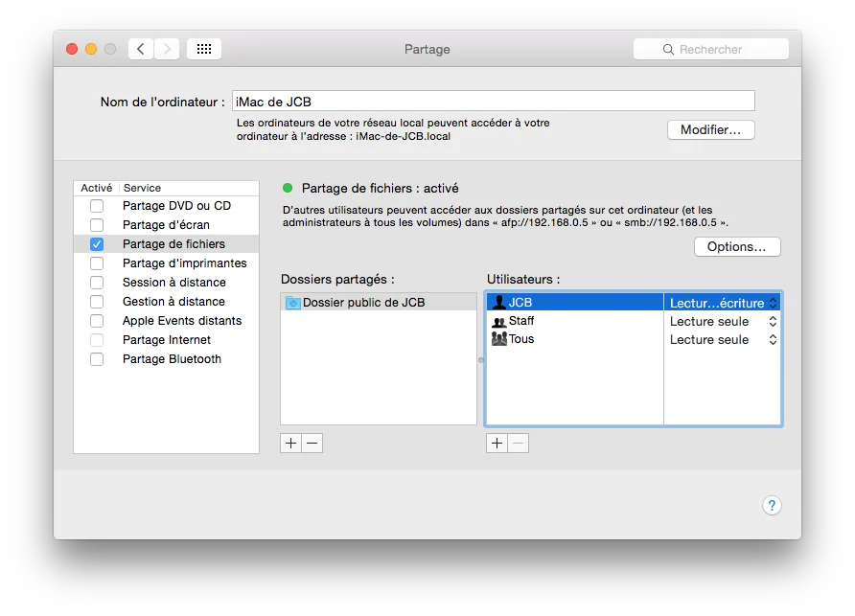Select the Partage Bluetooth service row
The height and width of the screenshot is (616, 855).
167,359
